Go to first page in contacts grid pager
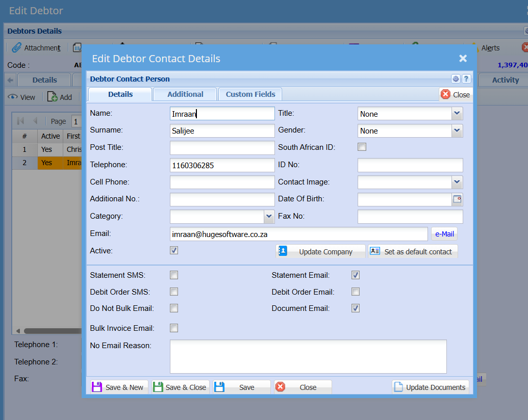Image resolution: width=528 pixels, height=420 pixels. [x=20, y=121]
